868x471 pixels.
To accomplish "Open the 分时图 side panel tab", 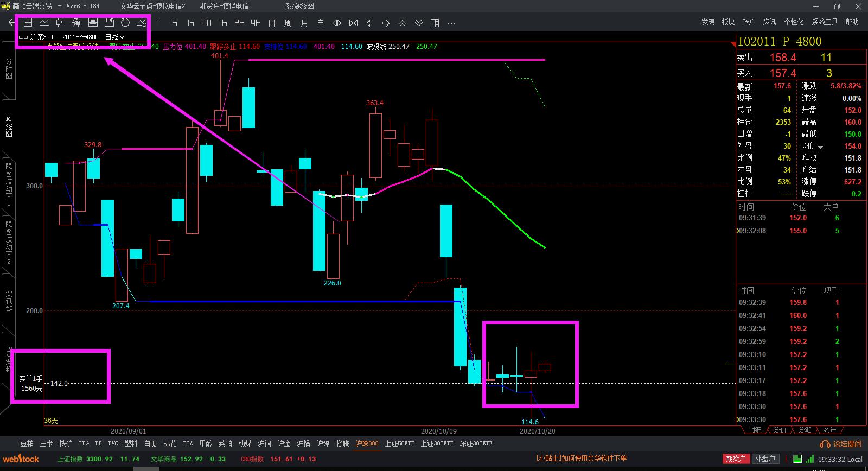I will pos(9,69).
